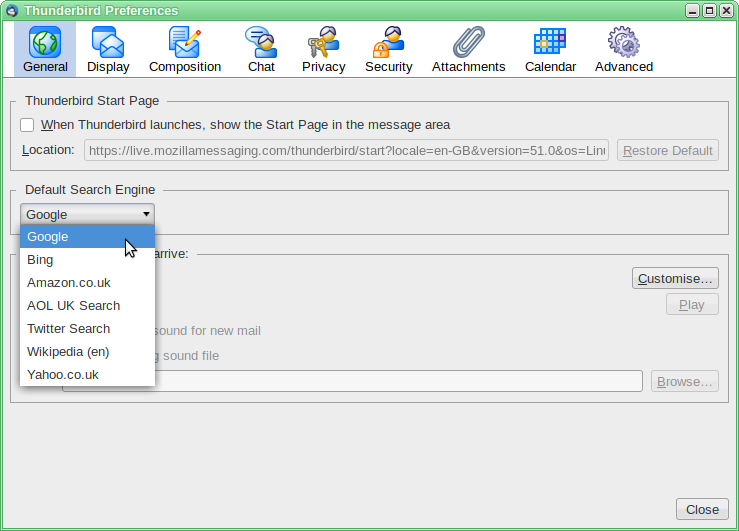Click the Restore Default button

(668, 150)
